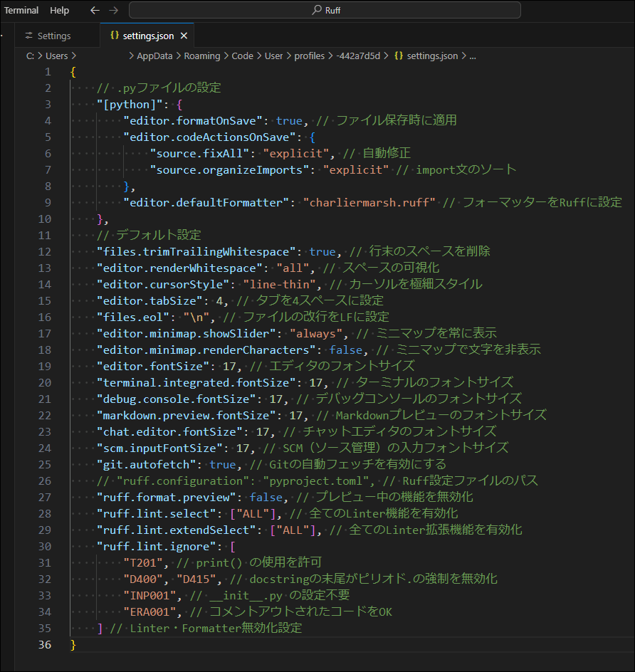This screenshot has height=672, width=635.
Task: Click "debug.console.fontSize" key
Action: pos(177,399)
